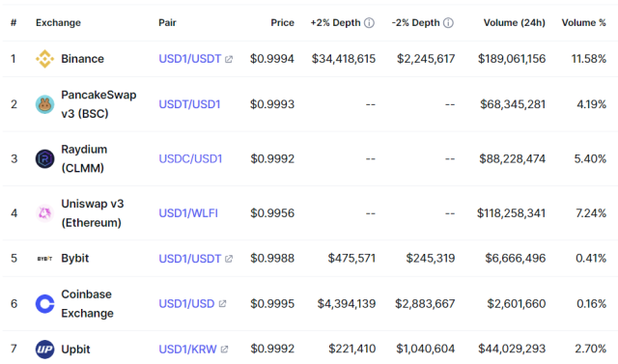Click the Raydium CLMM logo icon
Screen dimensions: 618x364
(x=45, y=158)
